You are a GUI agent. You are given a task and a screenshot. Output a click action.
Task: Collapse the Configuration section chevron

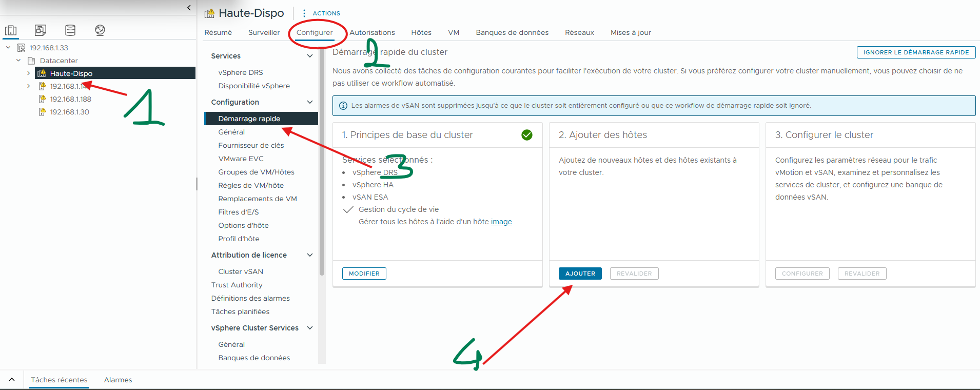click(310, 102)
